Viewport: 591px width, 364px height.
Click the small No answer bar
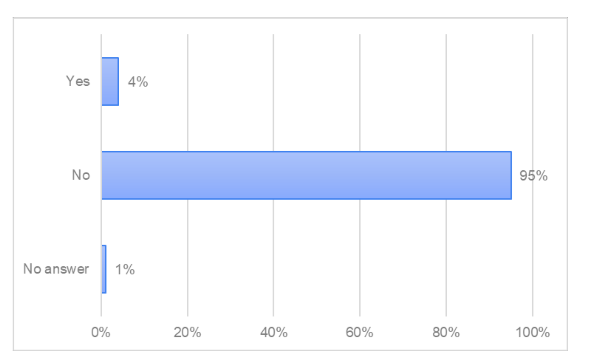104,269
